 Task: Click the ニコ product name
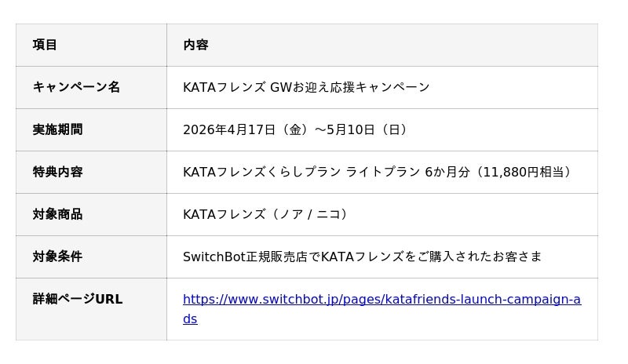[x=328, y=214]
